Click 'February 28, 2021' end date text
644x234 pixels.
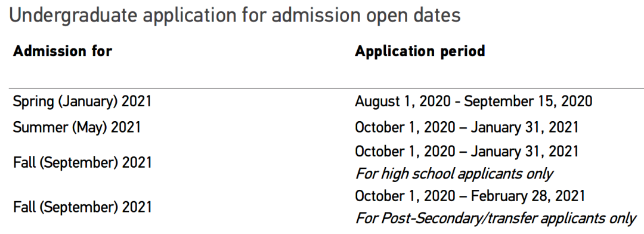528,196
